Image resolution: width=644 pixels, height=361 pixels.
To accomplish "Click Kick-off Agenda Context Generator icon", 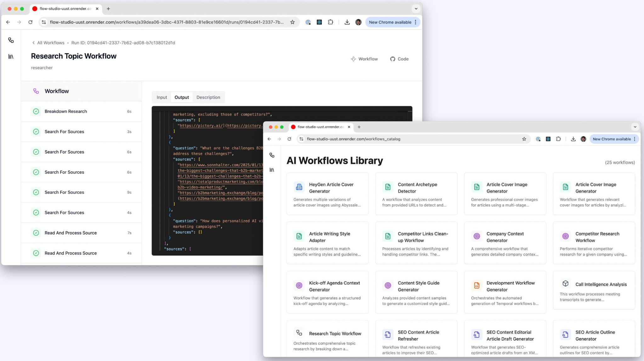I will pos(299,285).
